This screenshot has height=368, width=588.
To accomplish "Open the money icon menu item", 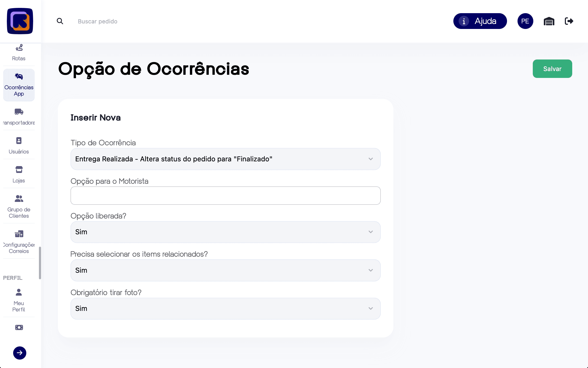I will [19, 327].
